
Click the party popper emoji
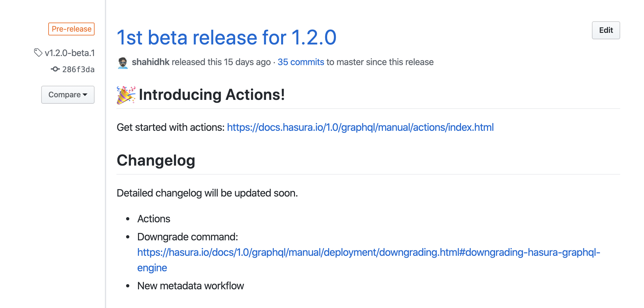point(126,95)
